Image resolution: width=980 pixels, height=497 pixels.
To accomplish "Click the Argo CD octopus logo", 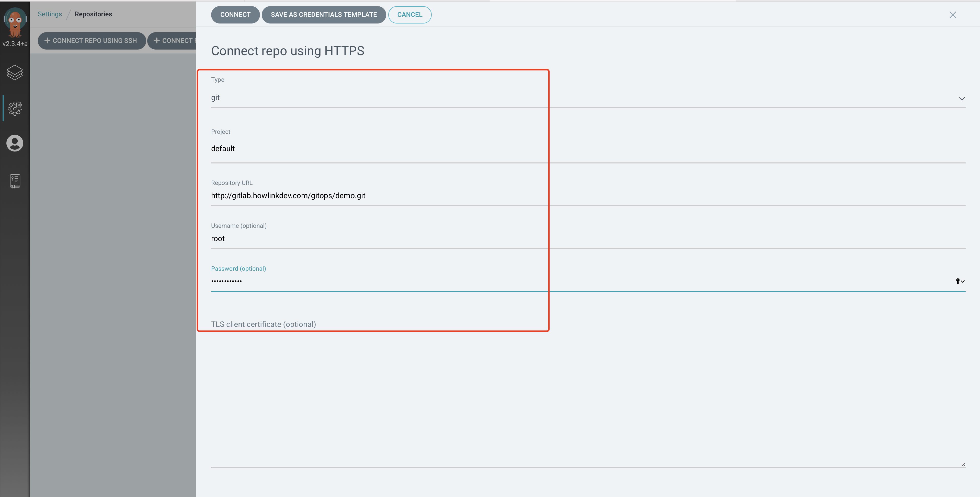I will point(15,22).
